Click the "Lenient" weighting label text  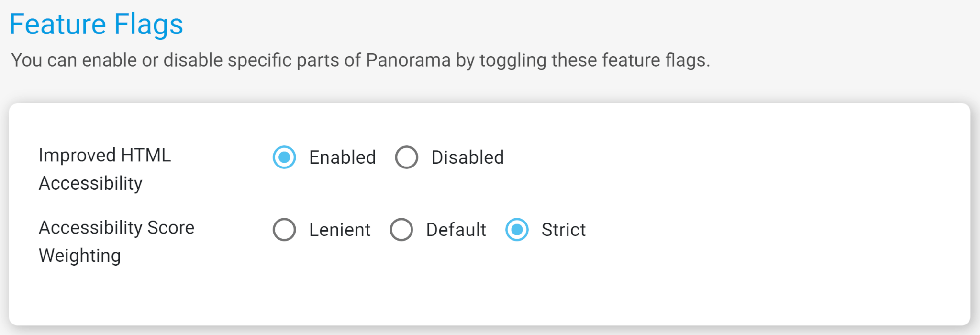(340, 230)
